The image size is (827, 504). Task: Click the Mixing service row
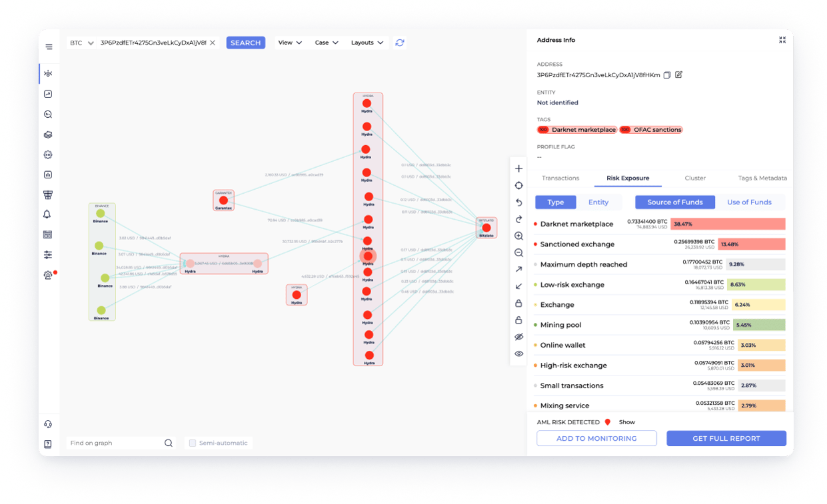pos(659,405)
